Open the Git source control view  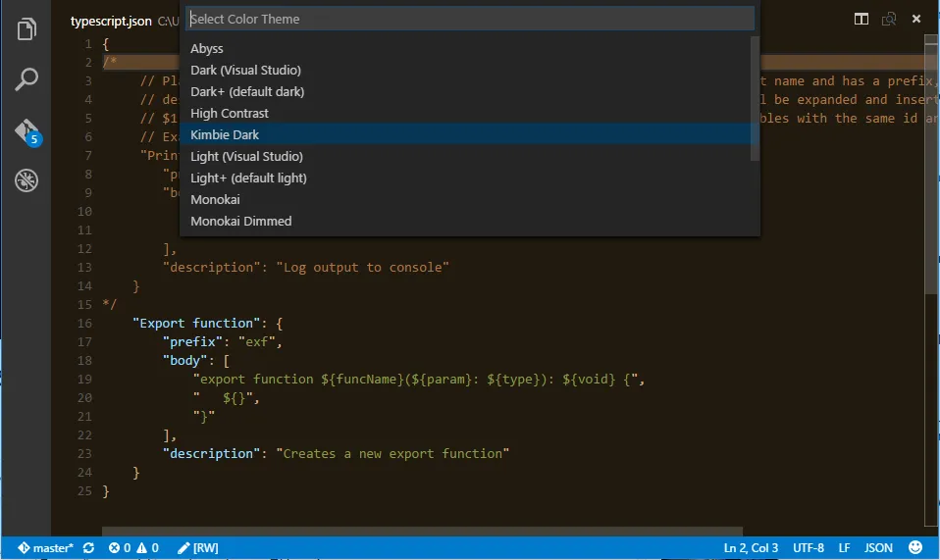[26, 131]
